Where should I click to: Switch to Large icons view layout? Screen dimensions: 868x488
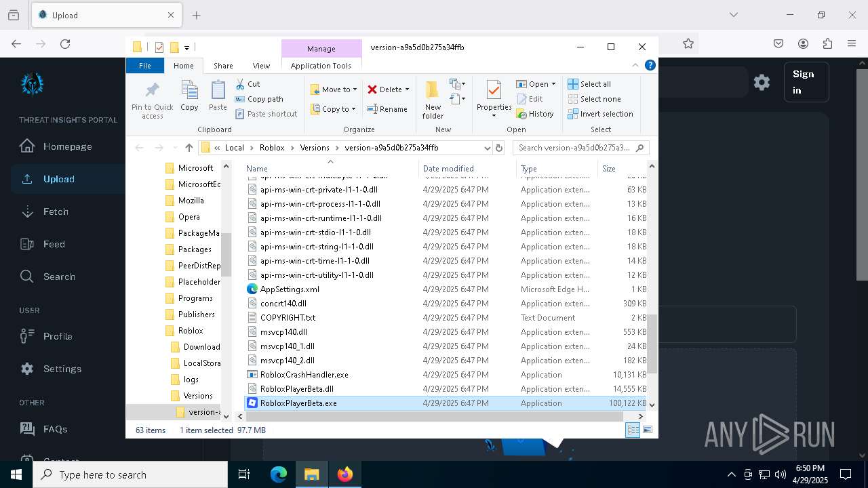tap(648, 430)
